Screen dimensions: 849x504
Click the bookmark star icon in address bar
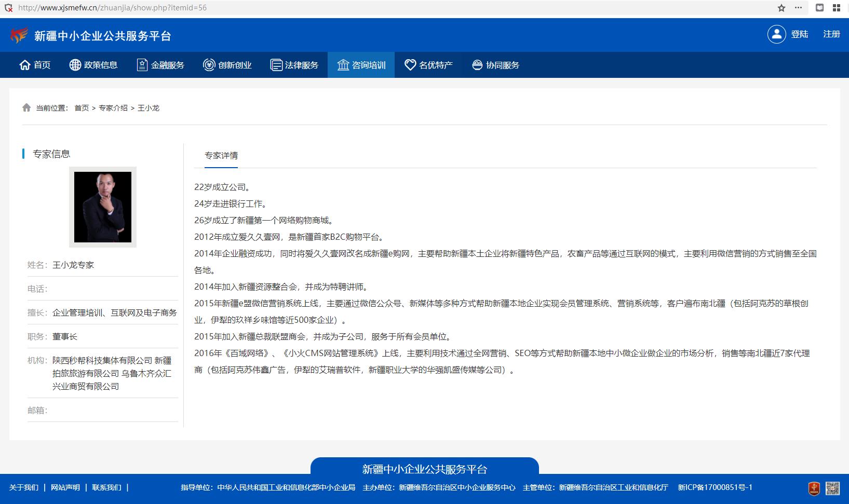[x=781, y=8]
